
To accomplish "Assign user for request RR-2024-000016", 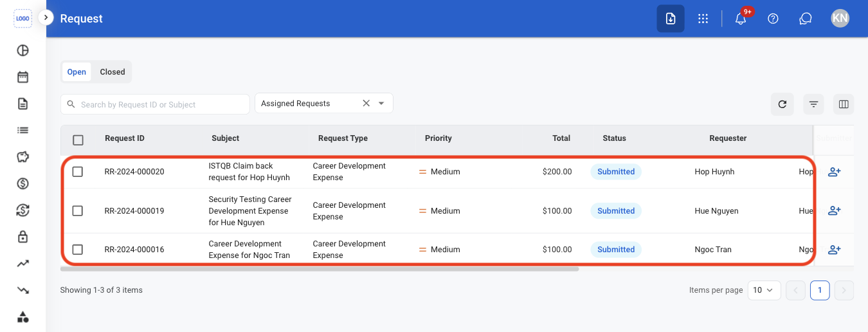I will [835, 250].
